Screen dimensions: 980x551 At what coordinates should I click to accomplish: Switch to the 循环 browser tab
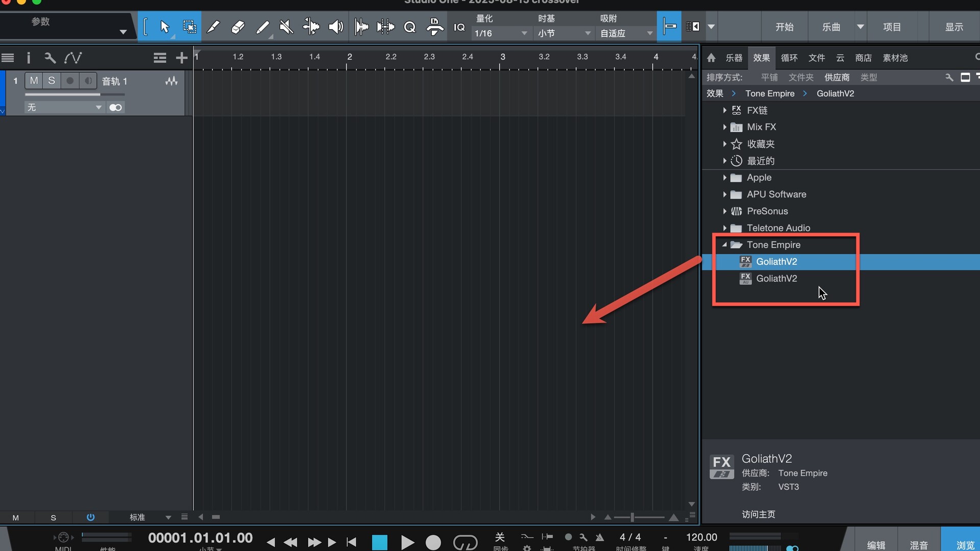[789, 58]
